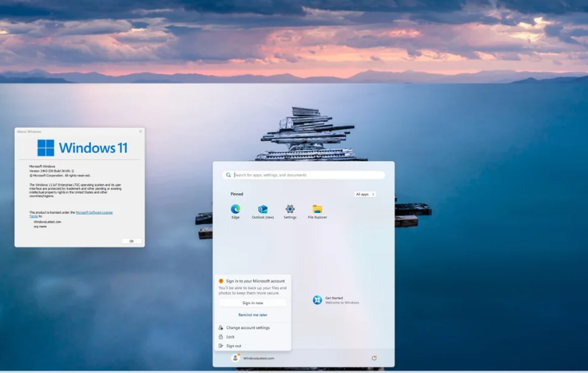Open File Explorer from Pinned apps
This screenshot has width=588, height=373.
click(x=317, y=212)
